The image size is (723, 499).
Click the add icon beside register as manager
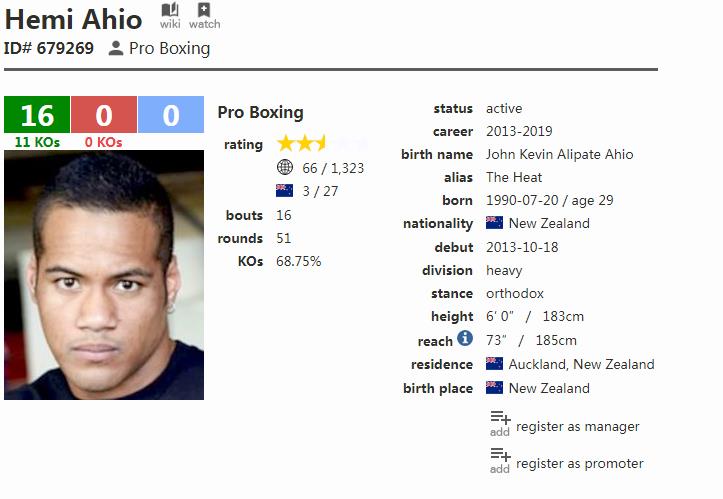500,423
